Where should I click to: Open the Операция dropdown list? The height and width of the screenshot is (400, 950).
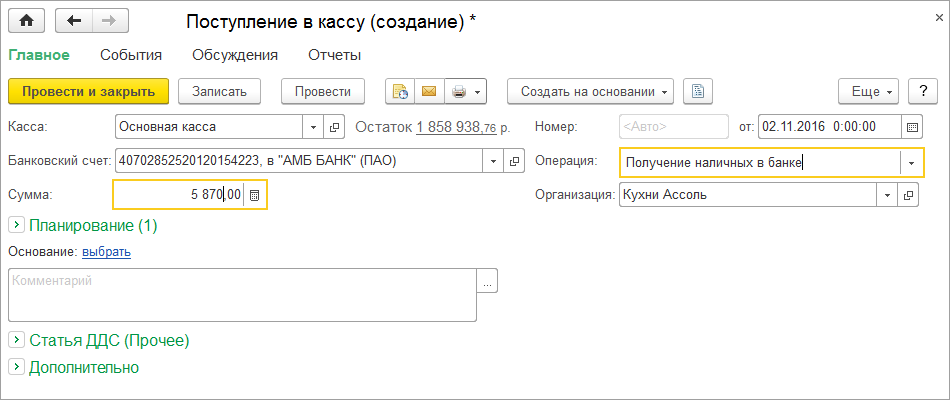tap(911, 162)
